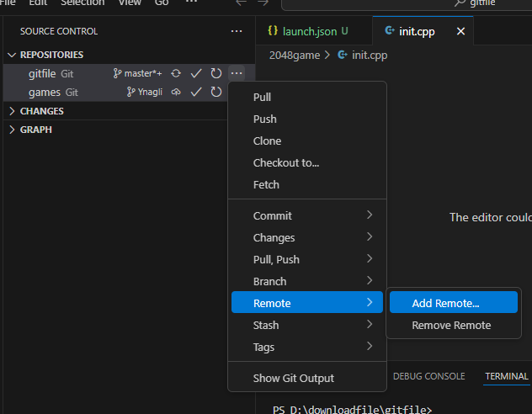This screenshot has width=532, height=414.
Task: Click the title bar overflow ellipsis menu
Action: pos(192,2)
